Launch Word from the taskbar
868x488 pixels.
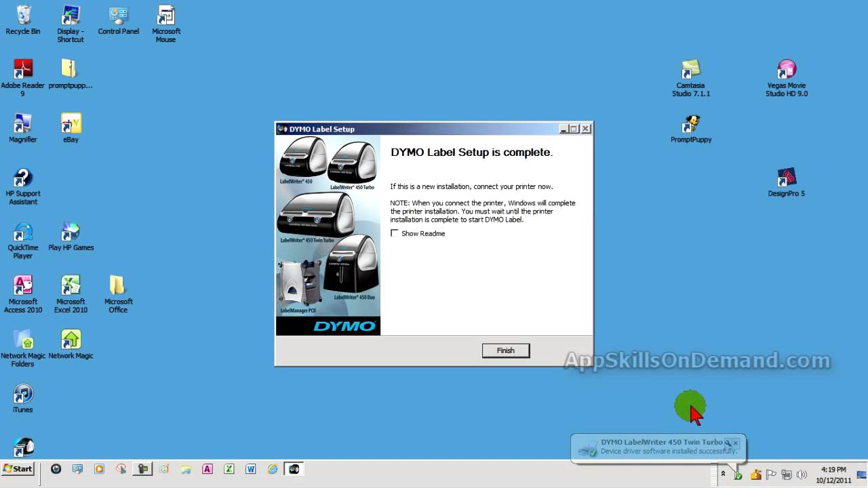pyautogui.click(x=251, y=468)
